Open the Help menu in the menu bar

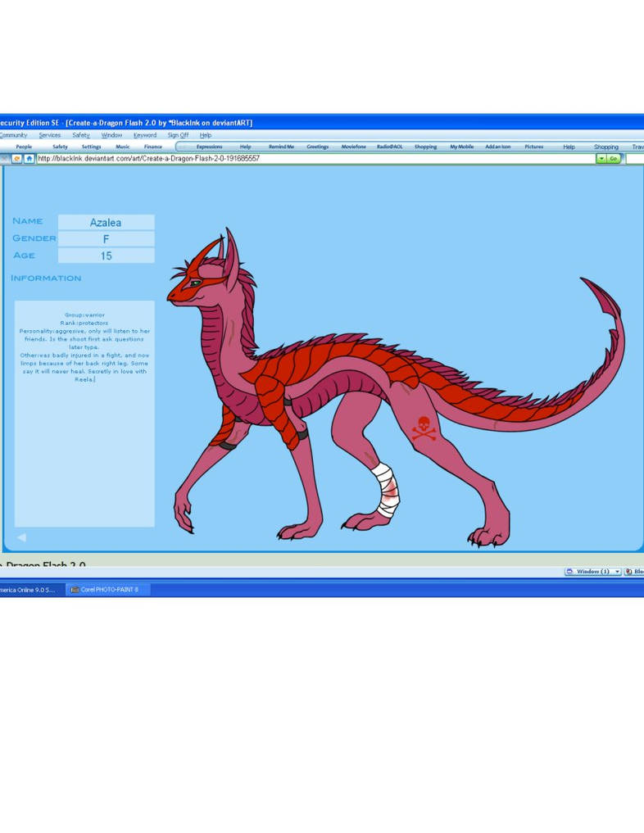click(x=206, y=135)
